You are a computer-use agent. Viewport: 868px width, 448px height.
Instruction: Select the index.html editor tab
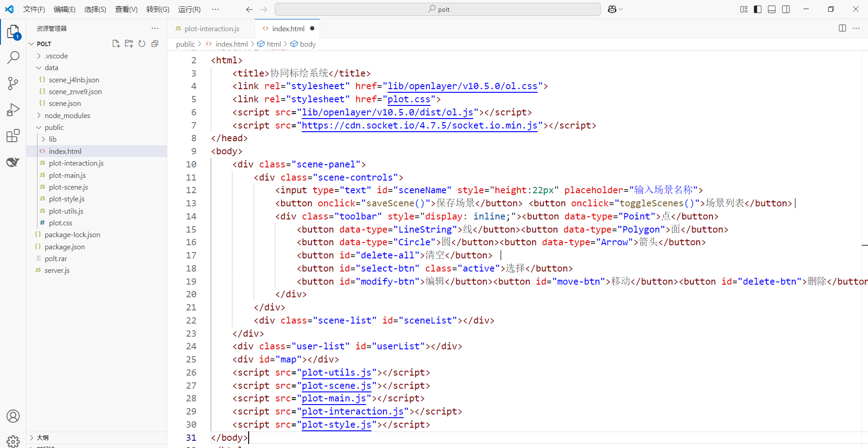click(288, 29)
